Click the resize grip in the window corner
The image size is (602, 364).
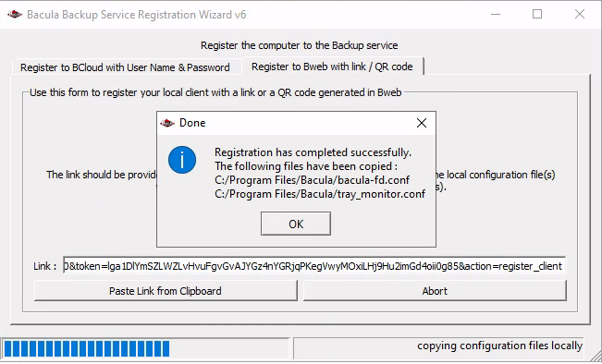596,357
